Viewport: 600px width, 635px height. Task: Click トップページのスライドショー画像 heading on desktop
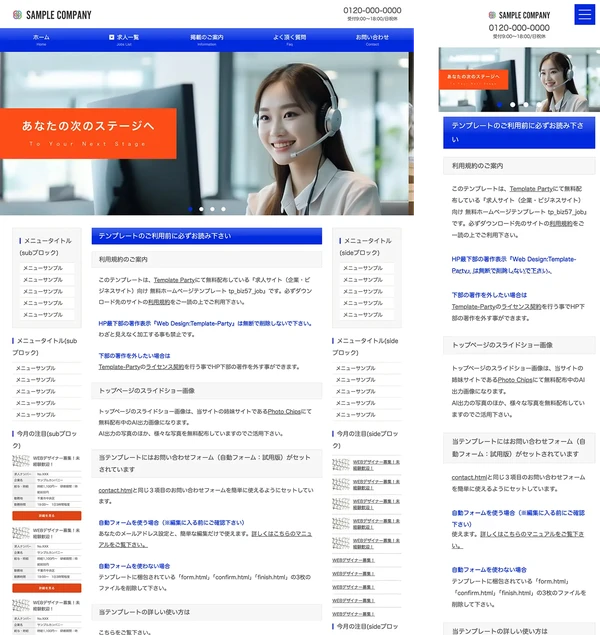(206, 391)
